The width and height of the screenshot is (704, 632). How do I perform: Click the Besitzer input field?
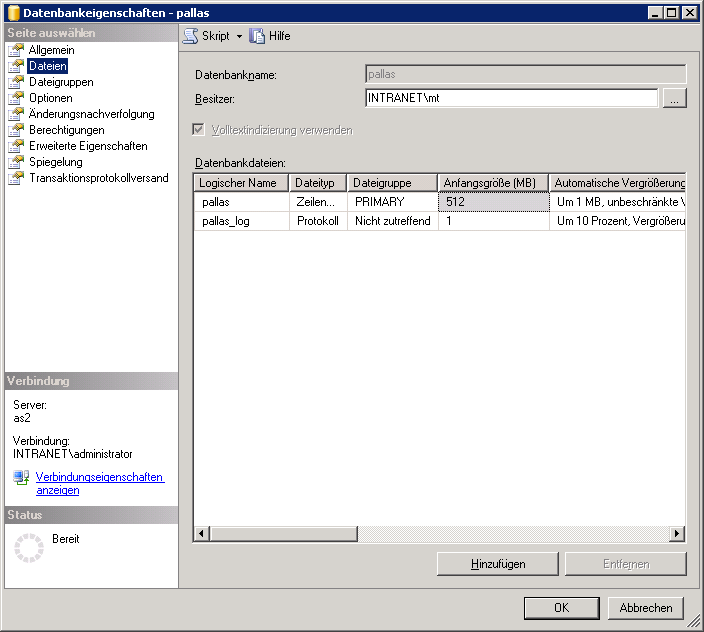point(511,98)
